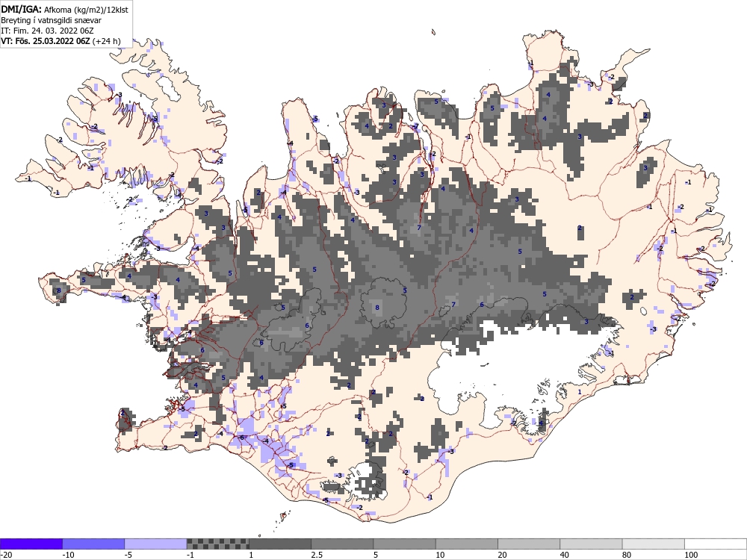
Task: Click the '-20' legend scale label
Action: (x=6, y=555)
